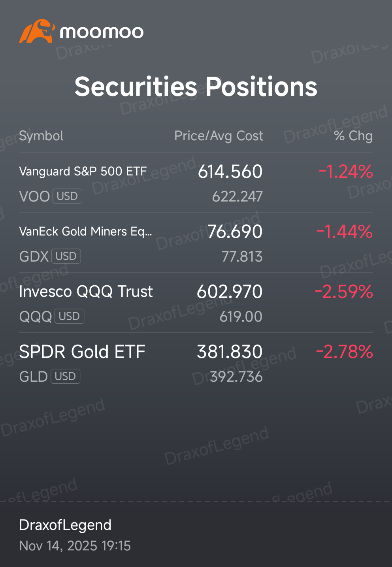The image size is (392, 567).
Task: Open the Vanguard S&P 500 ETF position
Action: pyautogui.click(x=196, y=183)
